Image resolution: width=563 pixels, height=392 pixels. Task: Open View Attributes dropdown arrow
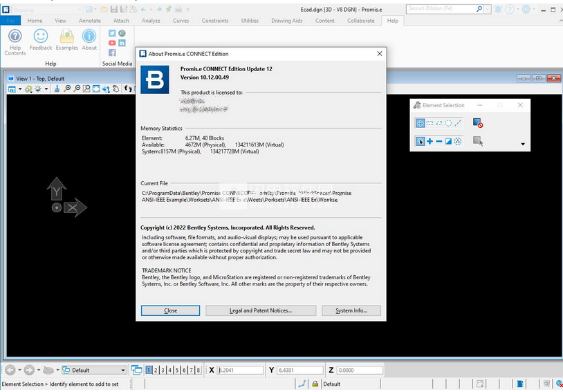point(20,88)
